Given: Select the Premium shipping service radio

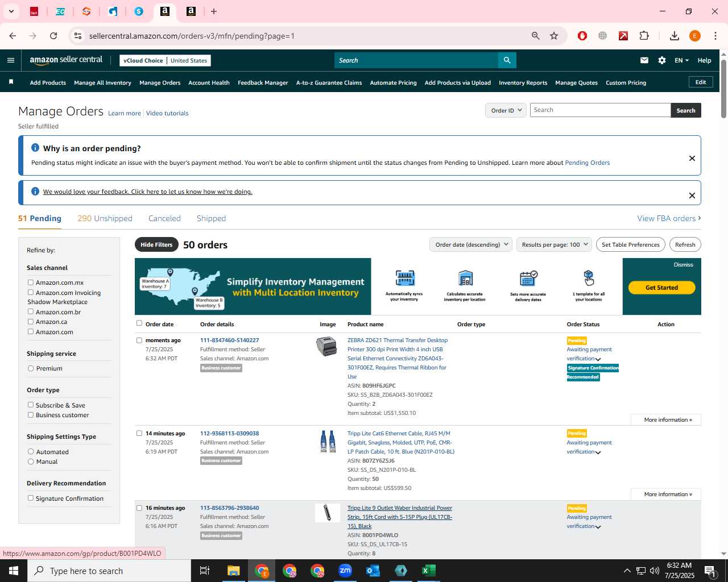Looking at the screenshot, I should (31, 368).
